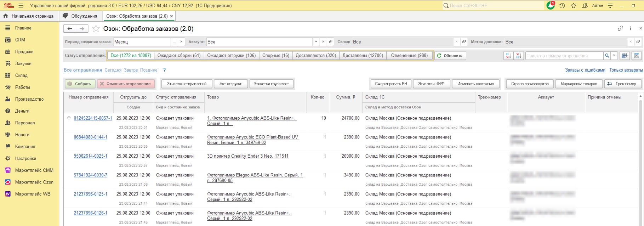
Task: Switch status filter to Спорные (16)
Action: [x=275, y=56]
